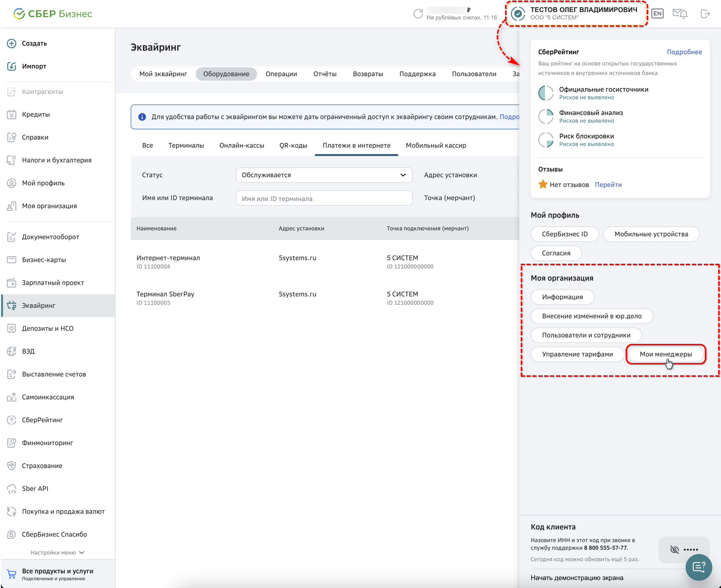
Task: Open messages and notifications envelope icon
Action: click(x=680, y=14)
